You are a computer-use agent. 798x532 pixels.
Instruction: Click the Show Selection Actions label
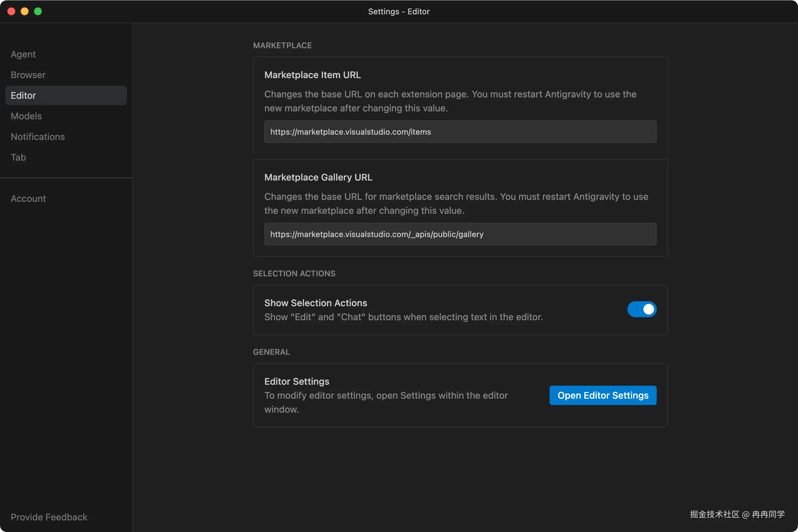pyautogui.click(x=316, y=303)
